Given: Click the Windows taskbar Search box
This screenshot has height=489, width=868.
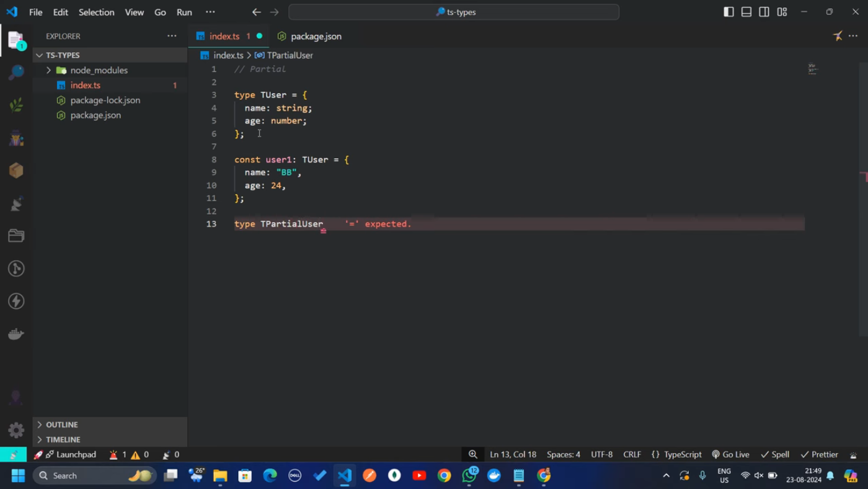Looking at the screenshot, I should (94, 476).
